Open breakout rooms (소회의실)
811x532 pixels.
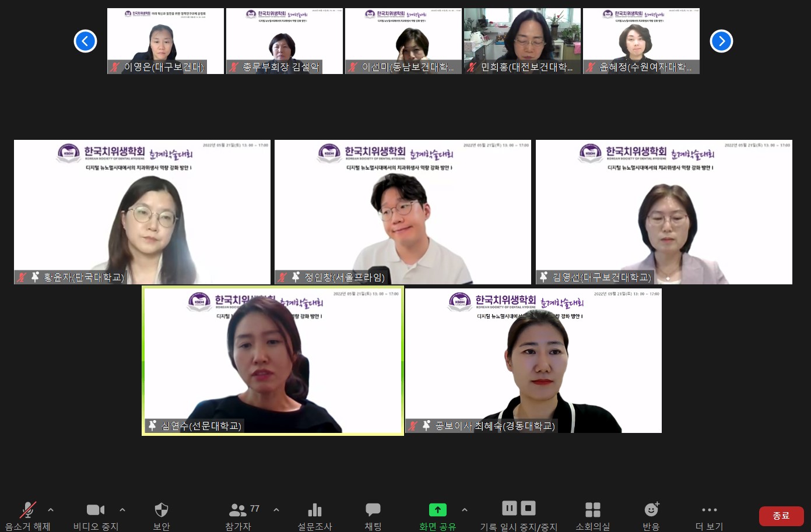tap(592, 510)
